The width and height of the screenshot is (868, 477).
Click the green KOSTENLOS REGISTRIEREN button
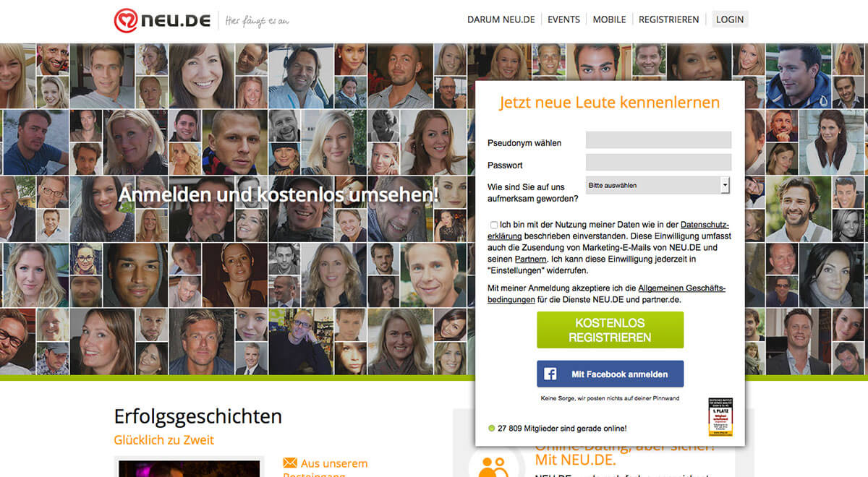point(610,330)
